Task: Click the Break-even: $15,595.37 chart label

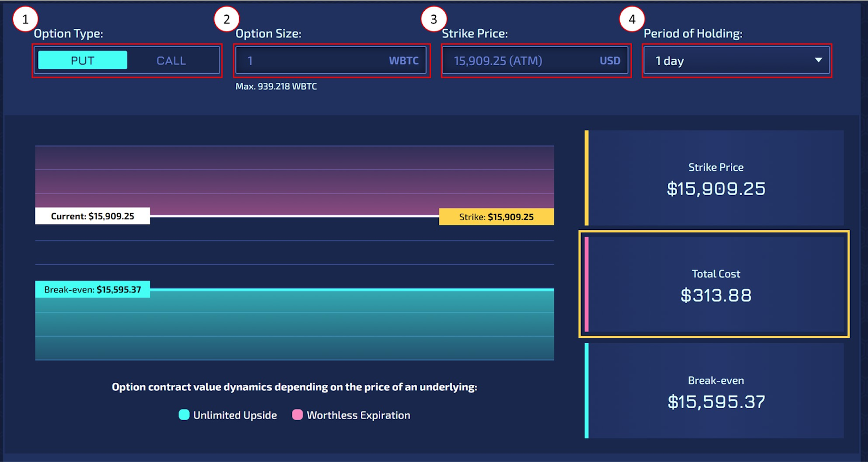Action: (93, 290)
